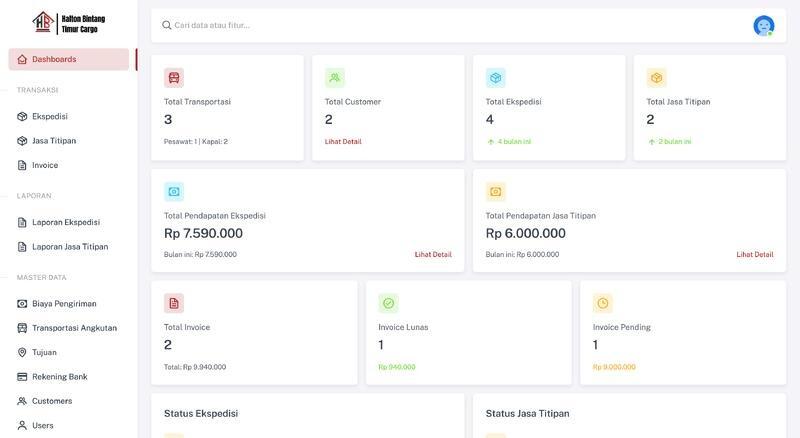Click Lihat Detail for Pendapatan Ekspedisi
This screenshot has width=800, height=438.
click(x=433, y=255)
